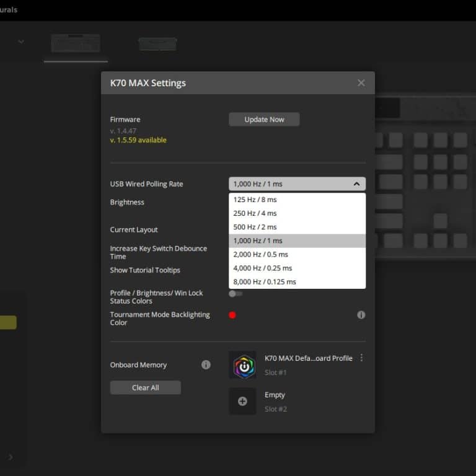Screen dimensions: 476x476
Task: Close the K70 MAX Settings dialog
Action: coord(361,83)
